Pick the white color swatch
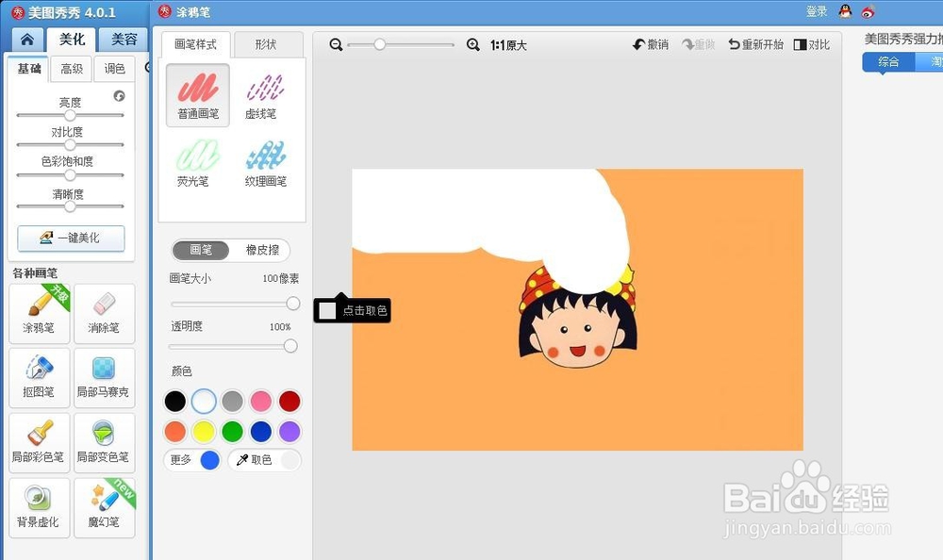Viewport: 943px width, 560px height. coord(204,402)
